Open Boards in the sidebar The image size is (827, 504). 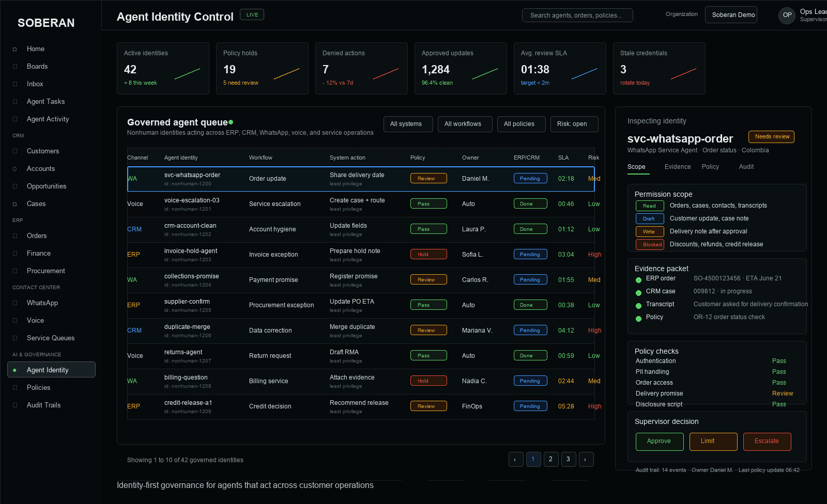click(x=37, y=67)
